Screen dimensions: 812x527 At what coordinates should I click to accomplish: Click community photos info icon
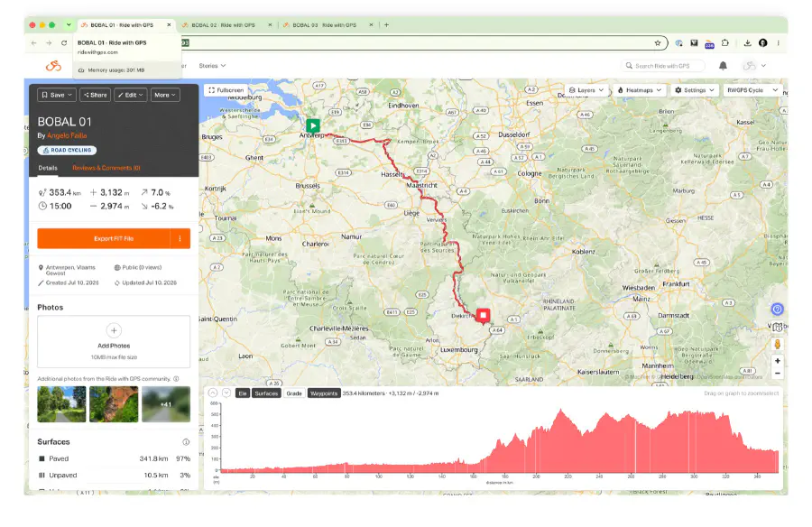(176, 379)
